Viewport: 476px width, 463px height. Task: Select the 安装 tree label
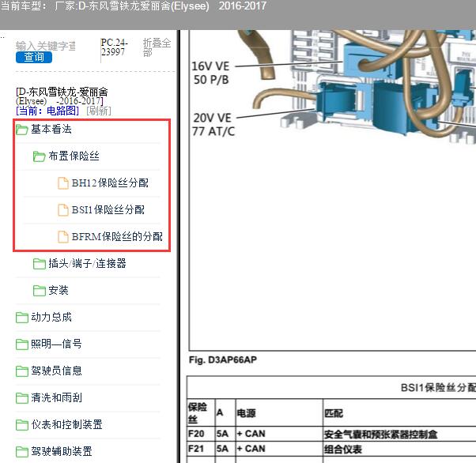pos(59,290)
